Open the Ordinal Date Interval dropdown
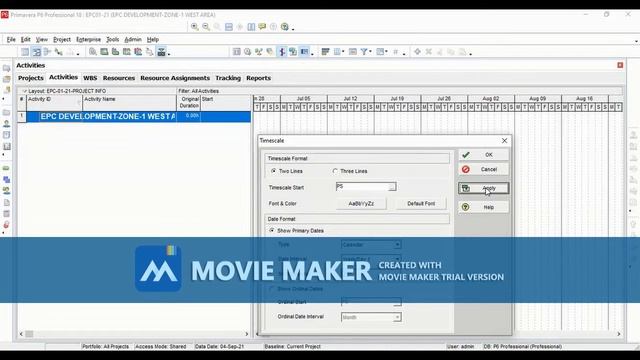The image size is (640, 360). click(x=397, y=317)
